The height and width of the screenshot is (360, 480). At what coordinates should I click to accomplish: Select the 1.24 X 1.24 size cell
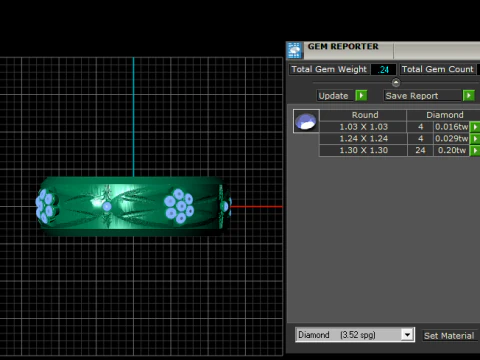(363, 139)
